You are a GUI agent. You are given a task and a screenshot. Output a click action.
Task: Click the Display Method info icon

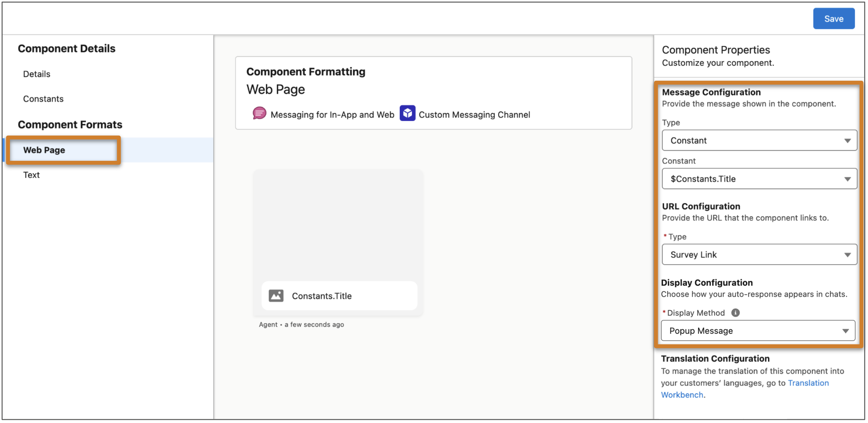tap(735, 313)
